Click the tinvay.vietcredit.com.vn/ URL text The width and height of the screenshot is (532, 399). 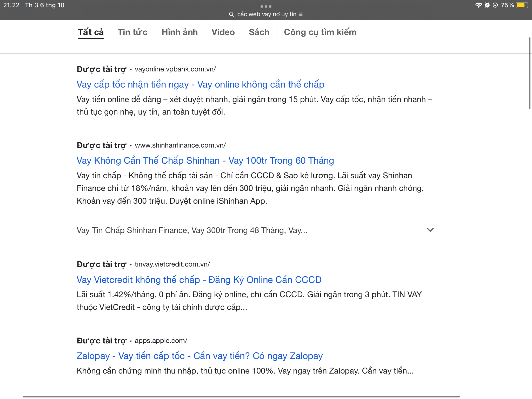tap(172, 264)
